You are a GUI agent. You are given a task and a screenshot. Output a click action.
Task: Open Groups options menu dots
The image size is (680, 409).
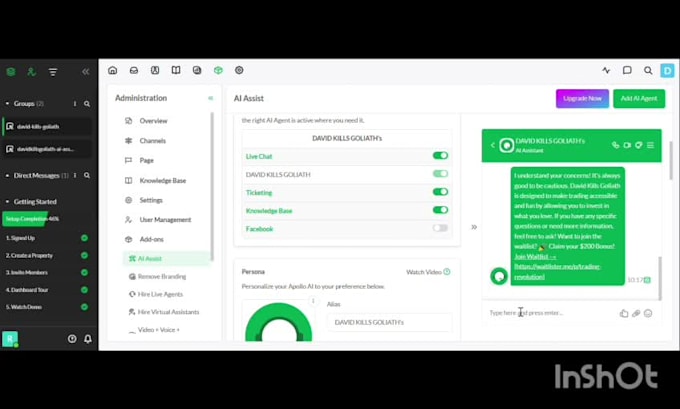(x=75, y=104)
